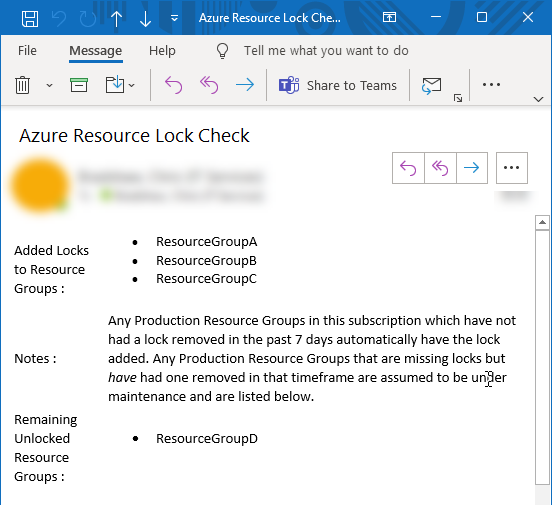Image resolution: width=552 pixels, height=505 pixels.
Task: Reply All using the ribbon double arrow
Action: [209, 85]
